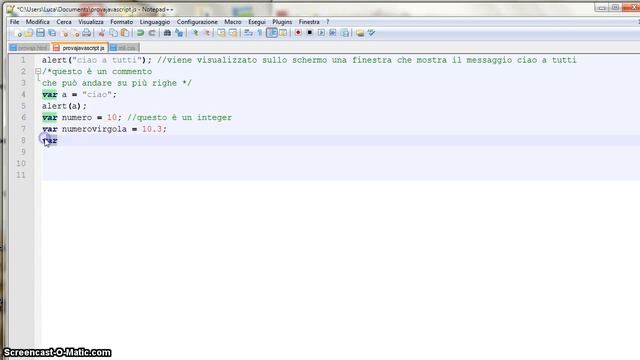This screenshot has width=640, height=360.
Task: Click the variable name 'numerovirgola'
Action: (x=94, y=129)
